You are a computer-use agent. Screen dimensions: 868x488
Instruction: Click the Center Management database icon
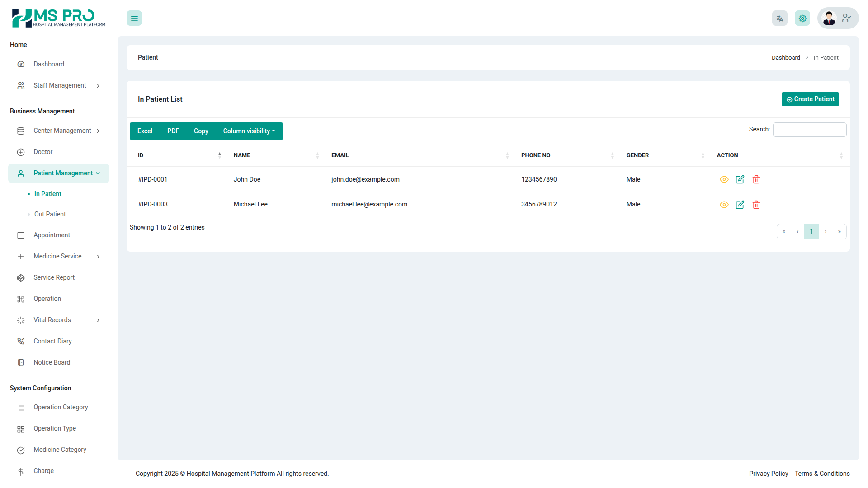coord(21,131)
